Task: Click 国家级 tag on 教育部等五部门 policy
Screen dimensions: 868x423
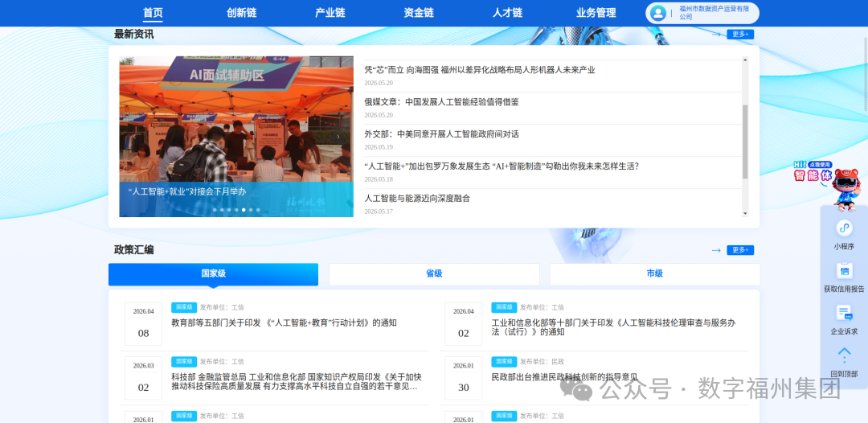Action: pyautogui.click(x=184, y=307)
